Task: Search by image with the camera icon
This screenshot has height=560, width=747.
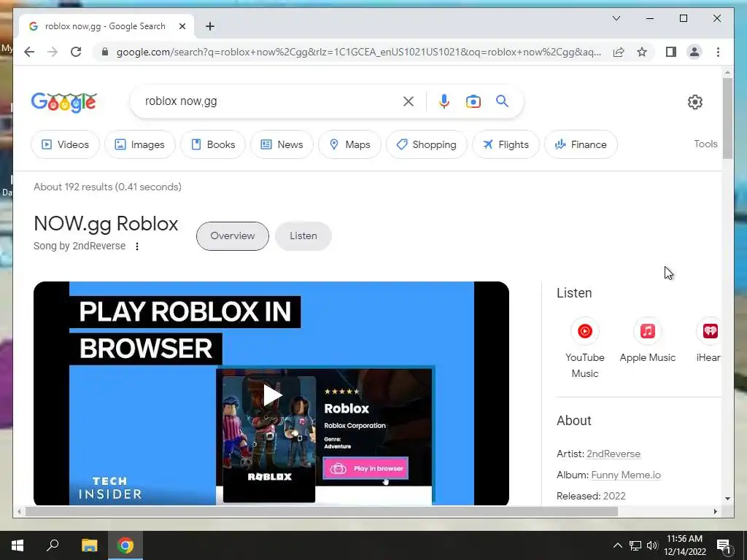Action: point(473,101)
